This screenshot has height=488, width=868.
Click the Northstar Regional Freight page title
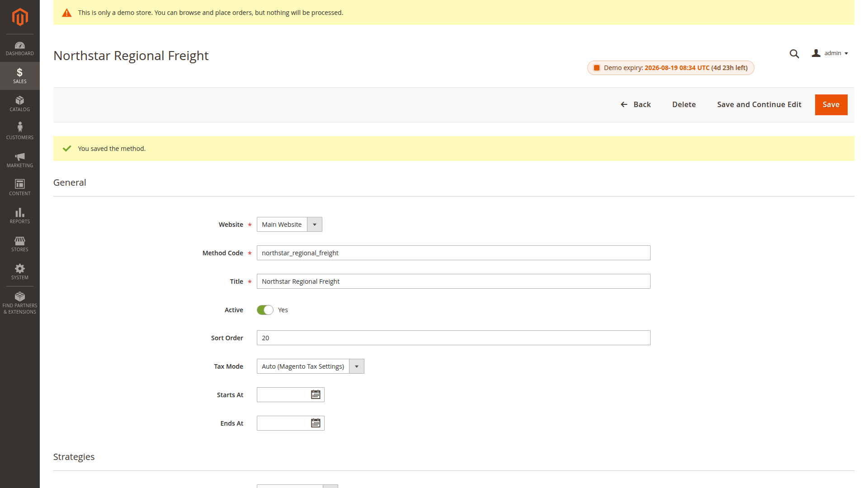131,56
